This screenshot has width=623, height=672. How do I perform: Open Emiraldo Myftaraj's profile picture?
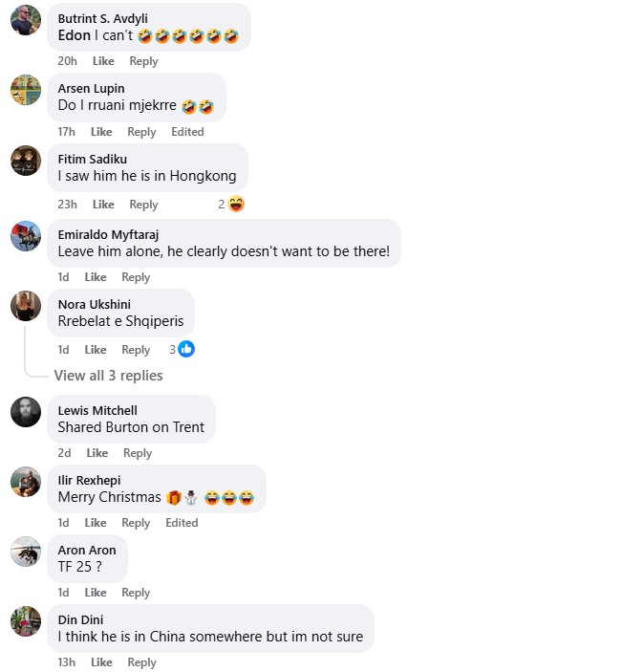point(26,235)
